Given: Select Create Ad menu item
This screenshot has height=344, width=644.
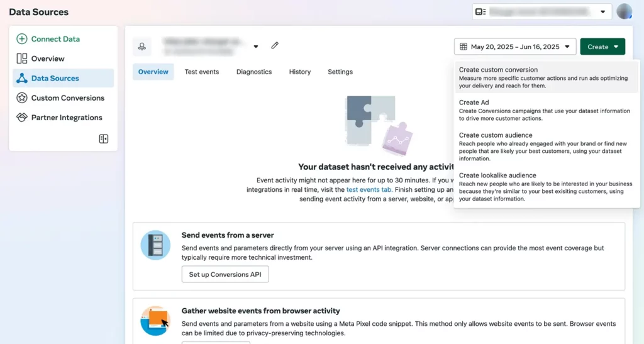Looking at the screenshot, I should (x=547, y=110).
